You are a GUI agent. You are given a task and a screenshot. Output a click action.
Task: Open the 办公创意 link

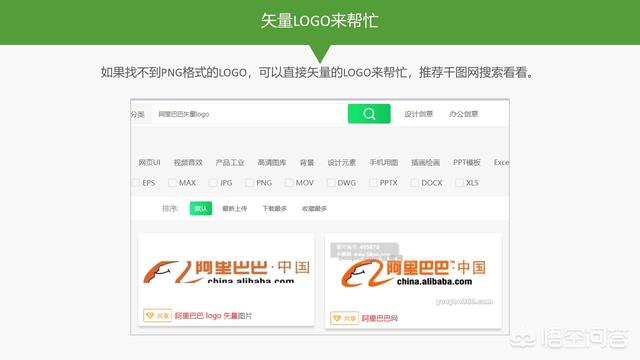click(463, 114)
